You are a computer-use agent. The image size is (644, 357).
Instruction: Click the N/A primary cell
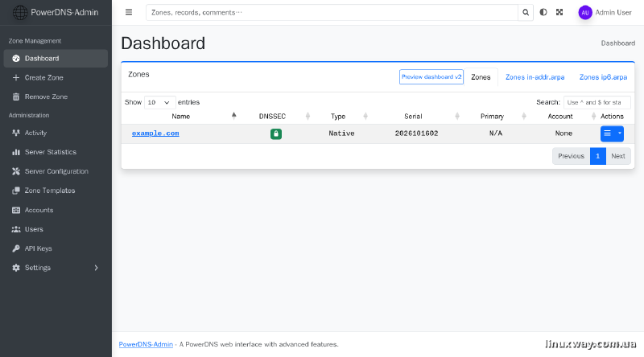click(496, 133)
